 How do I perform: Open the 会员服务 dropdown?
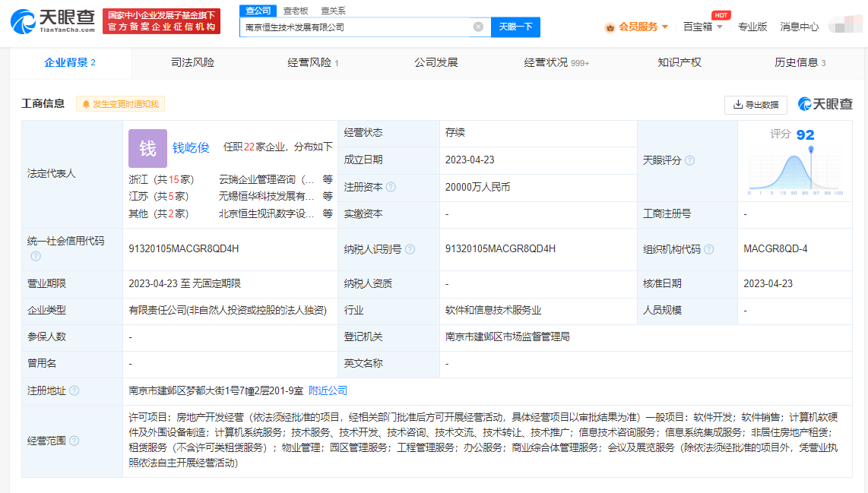click(x=643, y=27)
